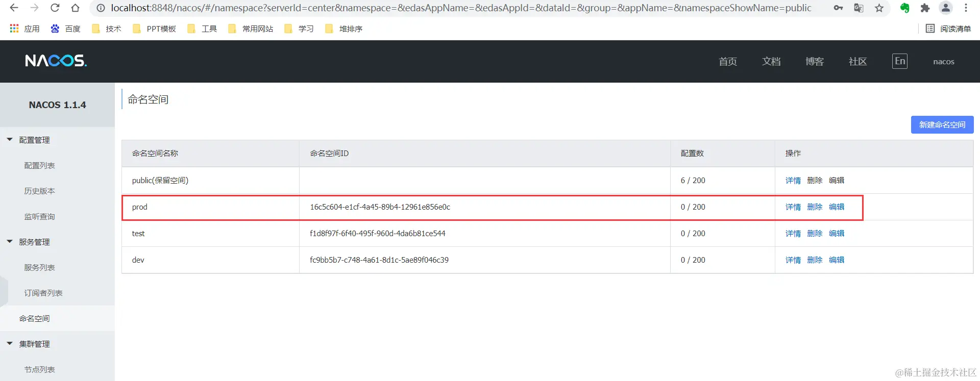Open the PPT模板 bookmark folder
This screenshot has width=980, height=381.
(154, 29)
